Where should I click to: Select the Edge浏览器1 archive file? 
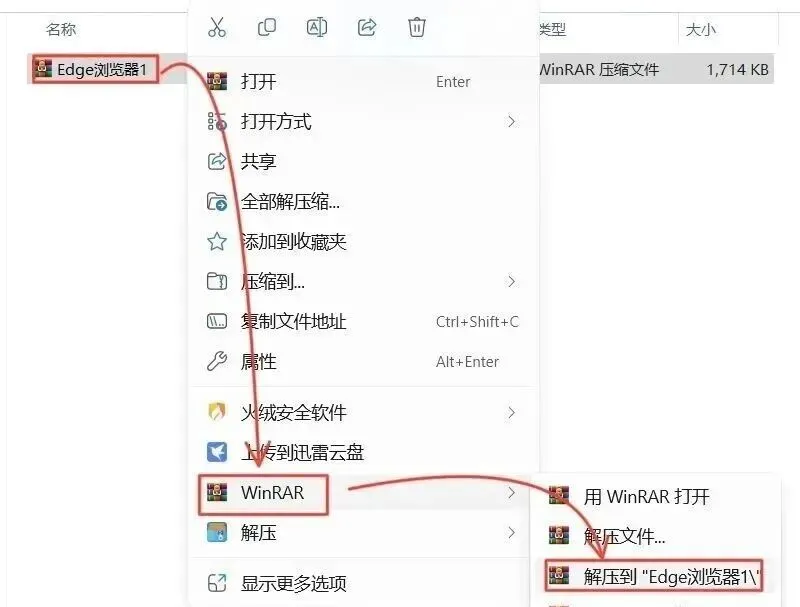[x=95, y=69]
